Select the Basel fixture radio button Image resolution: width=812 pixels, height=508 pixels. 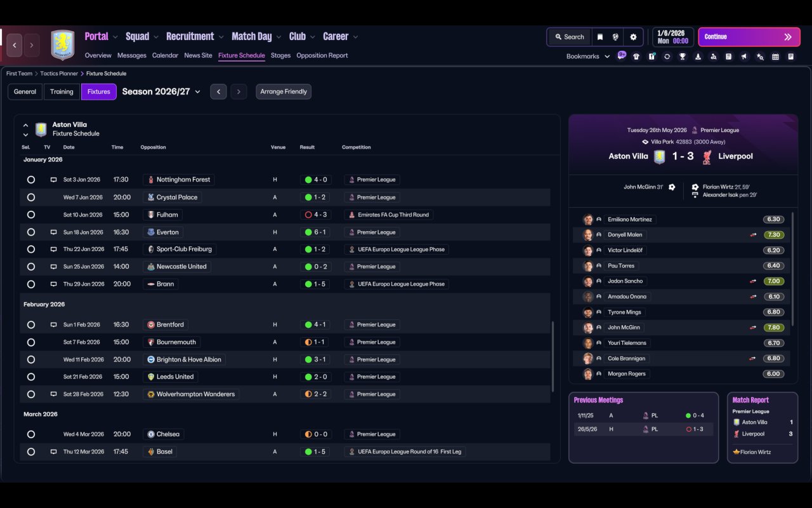[x=31, y=452]
